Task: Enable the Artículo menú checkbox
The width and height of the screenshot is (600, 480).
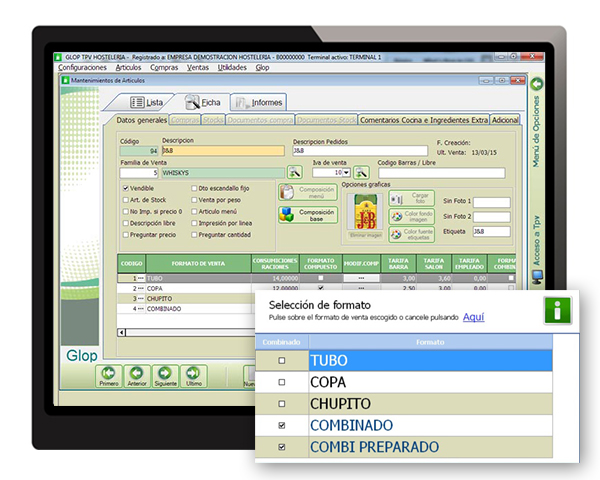Action: pyautogui.click(x=194, y=211)
